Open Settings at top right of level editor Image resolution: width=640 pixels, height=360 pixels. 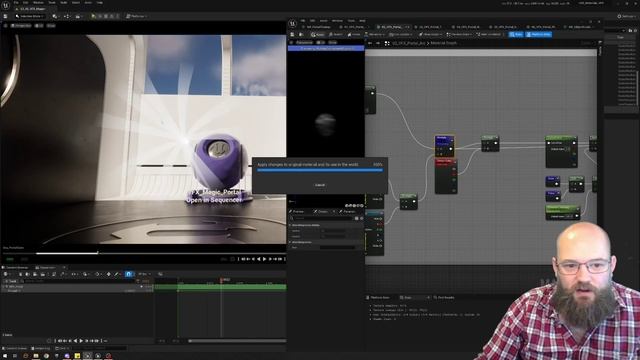(x=627, y=16)
